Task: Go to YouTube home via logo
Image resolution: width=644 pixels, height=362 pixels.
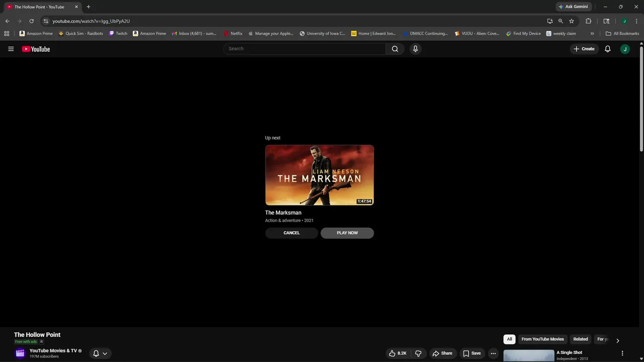Action: point(36,49)
